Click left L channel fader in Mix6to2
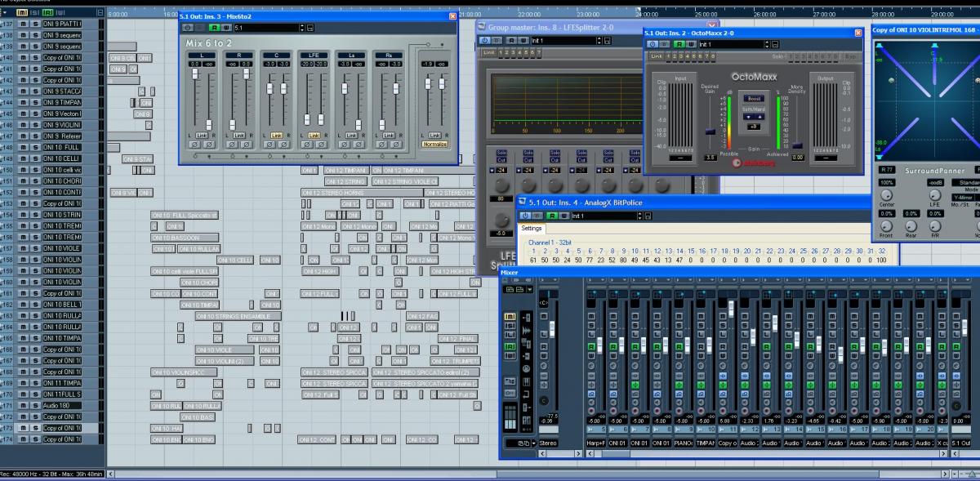980x481 pixels. point(195,73)
